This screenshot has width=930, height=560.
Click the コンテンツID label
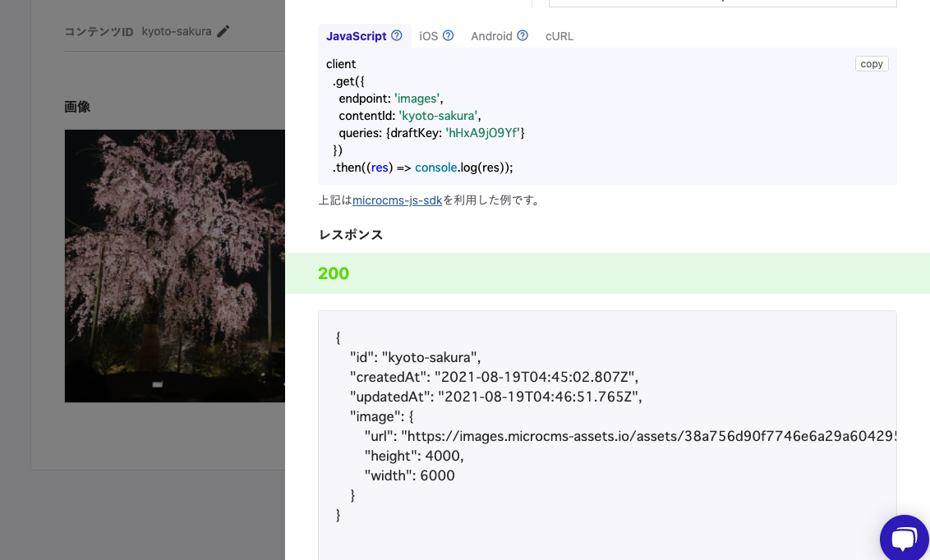point(99,32)
